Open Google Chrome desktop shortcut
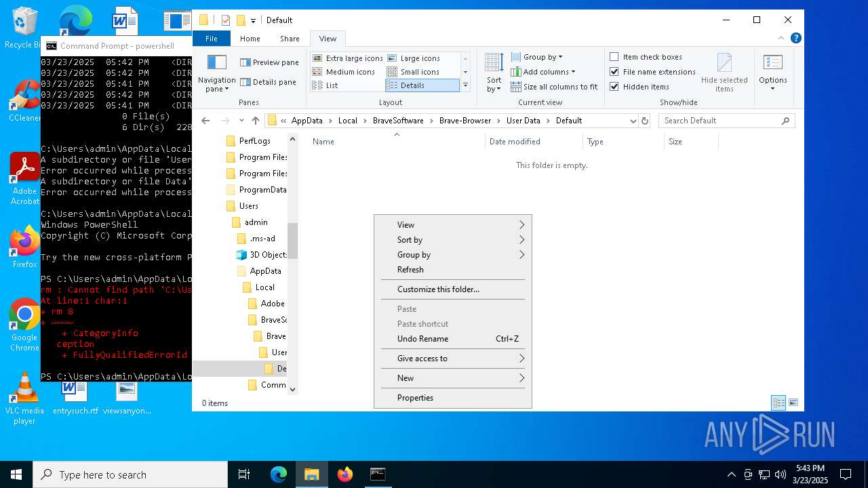 tap(24, 324)
